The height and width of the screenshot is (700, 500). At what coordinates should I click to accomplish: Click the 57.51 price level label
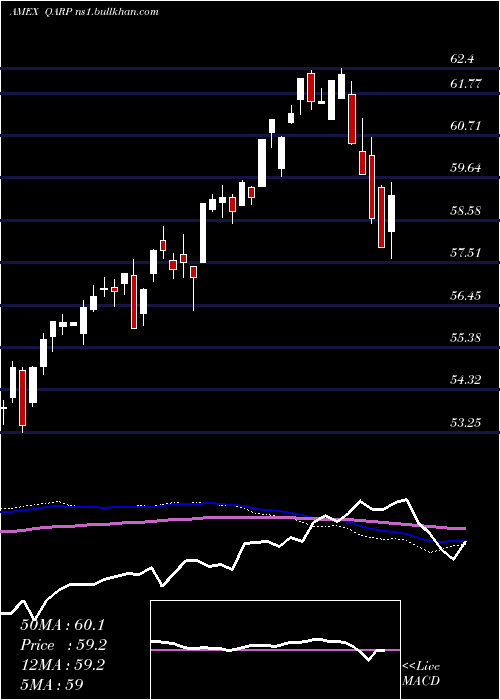[466, 253]
